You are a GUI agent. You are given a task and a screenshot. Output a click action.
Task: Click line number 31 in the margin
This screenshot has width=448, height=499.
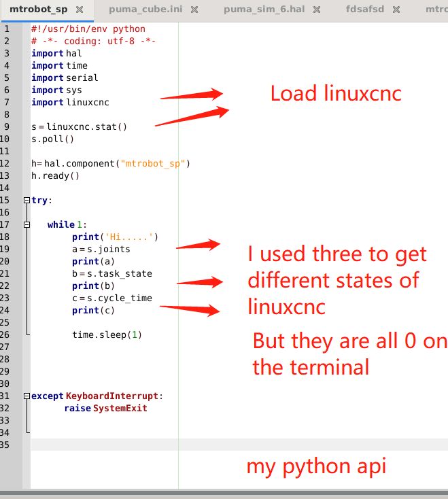(5, 396)
